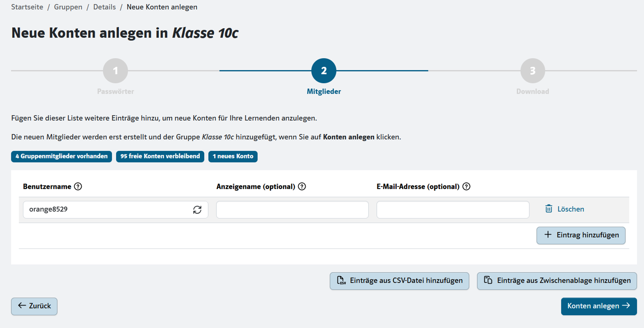644x328 pixels.
Task: Open the E-Mail-Adresse help question-mark icon
Action: (466, 186)
